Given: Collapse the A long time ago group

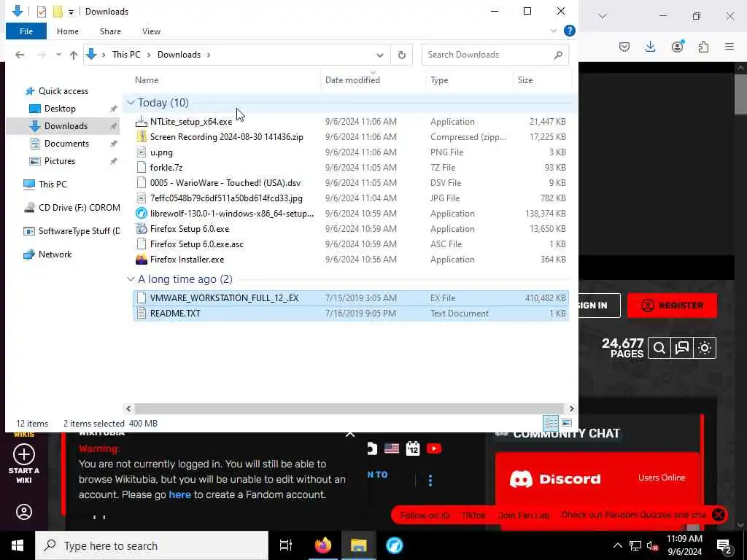Looking at the screenshot, I should click(131, 279).
